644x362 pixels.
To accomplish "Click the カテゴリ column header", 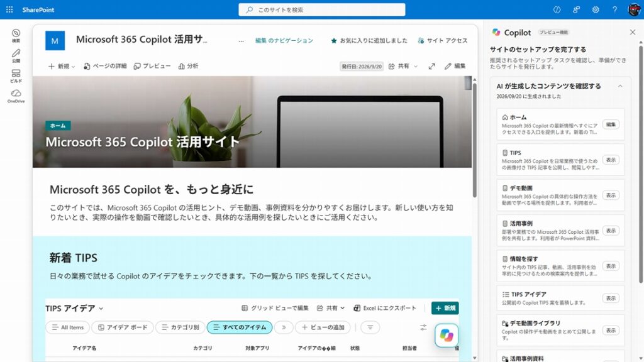I will pyautogui.click(x=203, y=348).
